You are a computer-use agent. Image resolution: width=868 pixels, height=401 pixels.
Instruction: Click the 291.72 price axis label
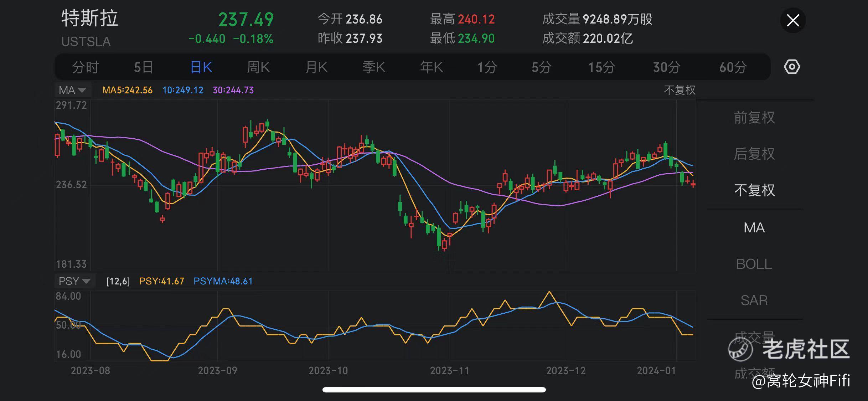(71, 105)
